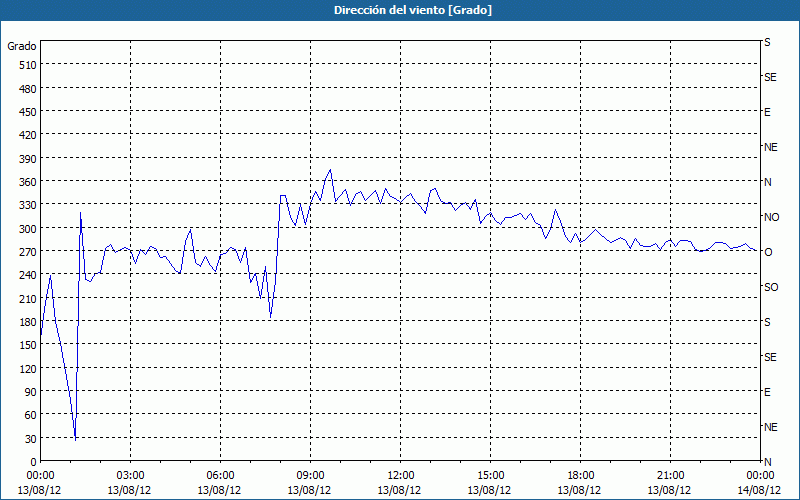The height and width of the screenshot is (500, 800).
Task: Pick the 390 tick label on the degree axis
Action: (28, 159)
